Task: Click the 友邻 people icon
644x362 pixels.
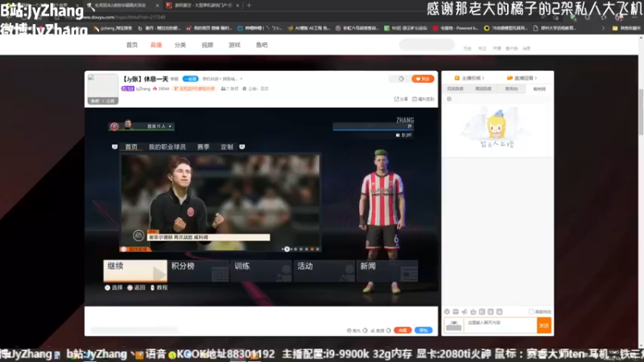Action: pyautogui.click(x=223, y=88)
